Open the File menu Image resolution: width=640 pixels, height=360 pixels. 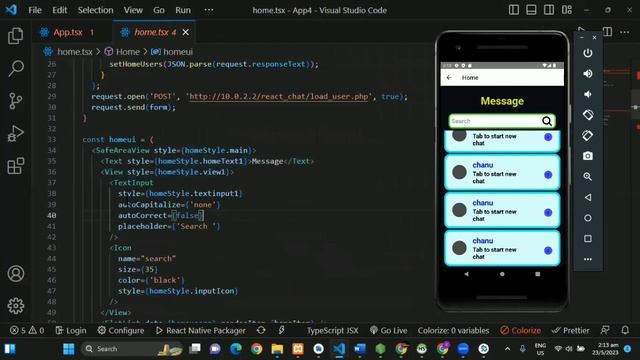[35, 10]
